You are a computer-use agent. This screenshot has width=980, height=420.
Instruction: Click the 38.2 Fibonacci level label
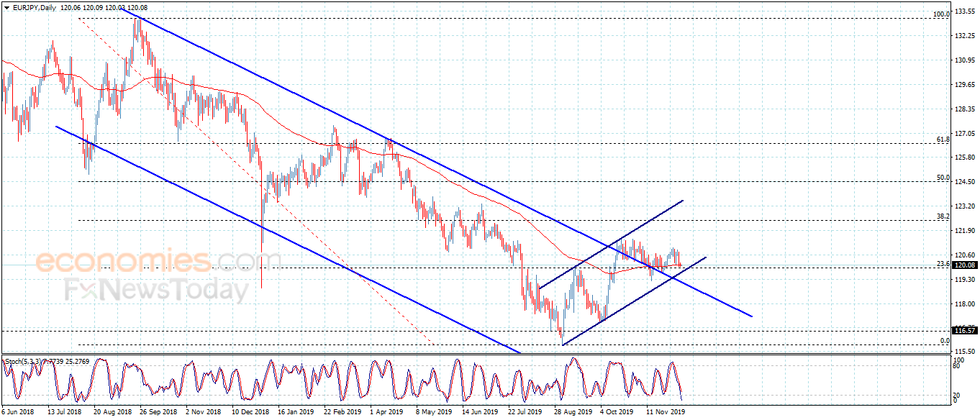click(x=943, y=216)
